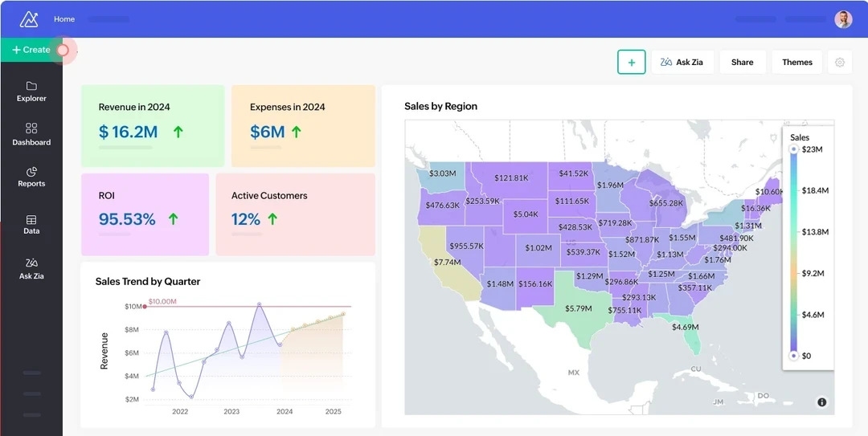Screen dimensions: 868x436
Task: Click the Create button
Action: (31, 50)
